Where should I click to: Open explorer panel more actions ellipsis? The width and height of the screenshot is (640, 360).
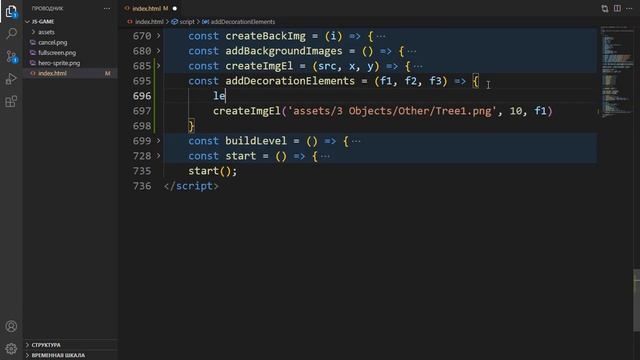tap(107, 9)
